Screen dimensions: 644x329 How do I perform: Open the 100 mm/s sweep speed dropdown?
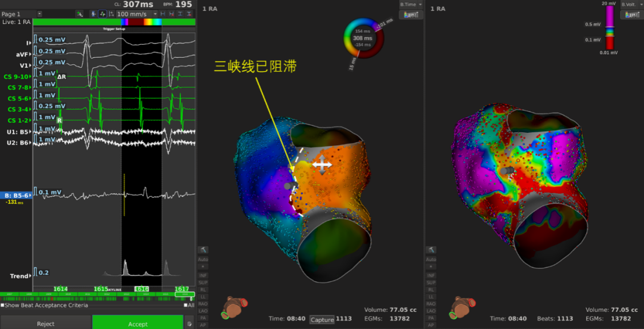coord(155,14)
